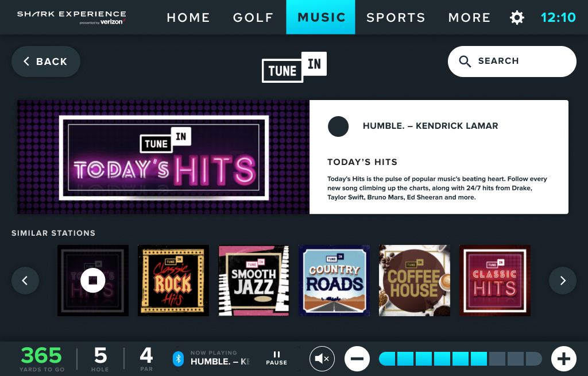Image resolution: width=588 pixels, height=376 pixels.
Task: Open the settings gear icon
Action: (x=517, y=17)
